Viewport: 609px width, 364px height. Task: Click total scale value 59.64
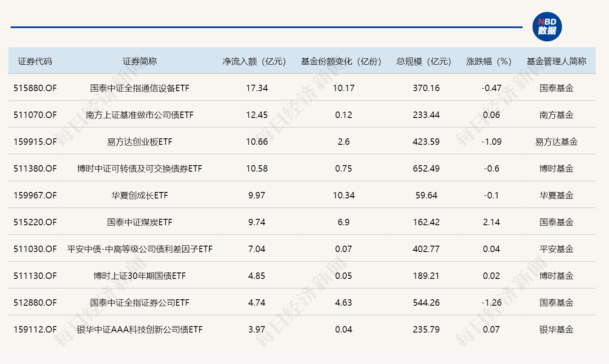[426, 195]
